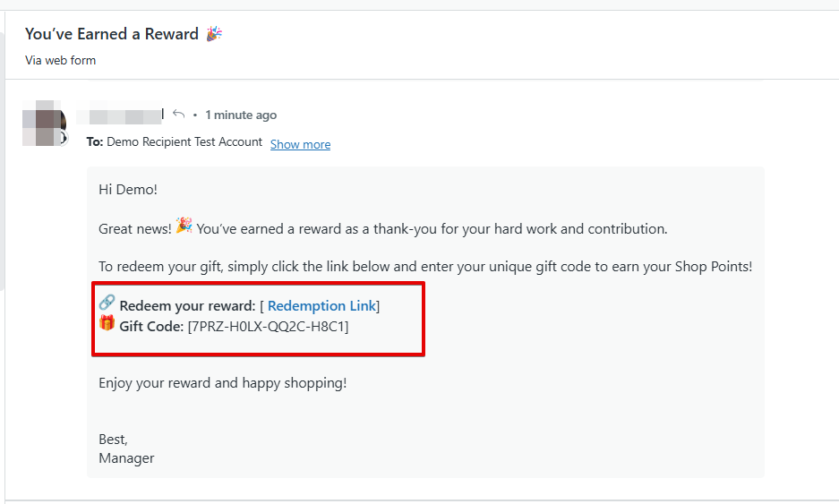
Task: Click the gift code 7PRZ-H0LX-QQ2C-H8C1
Action: pyautogui.click(x=268, y=327)
